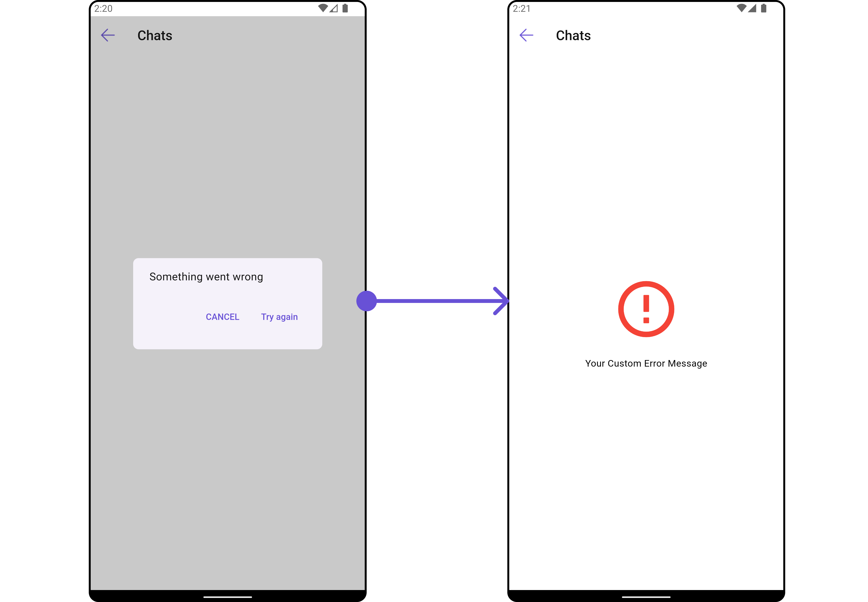
Task: Click the Chats title on left screen
Action: tap(155, 36)
